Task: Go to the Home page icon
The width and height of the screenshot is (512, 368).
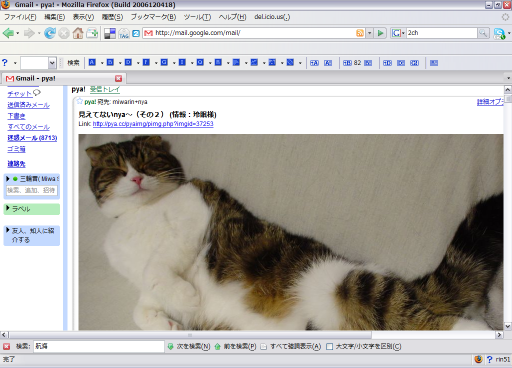Action: [x=78, y=33]
